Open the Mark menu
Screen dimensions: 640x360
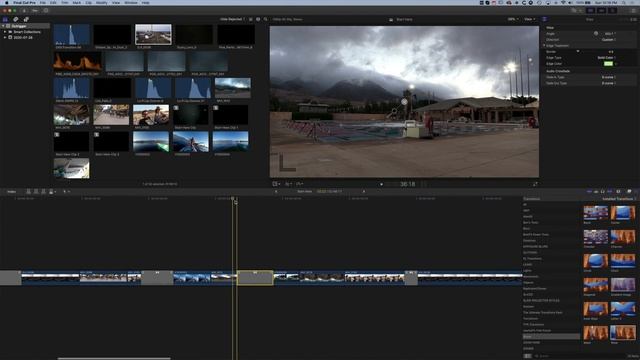coord(76,2)
